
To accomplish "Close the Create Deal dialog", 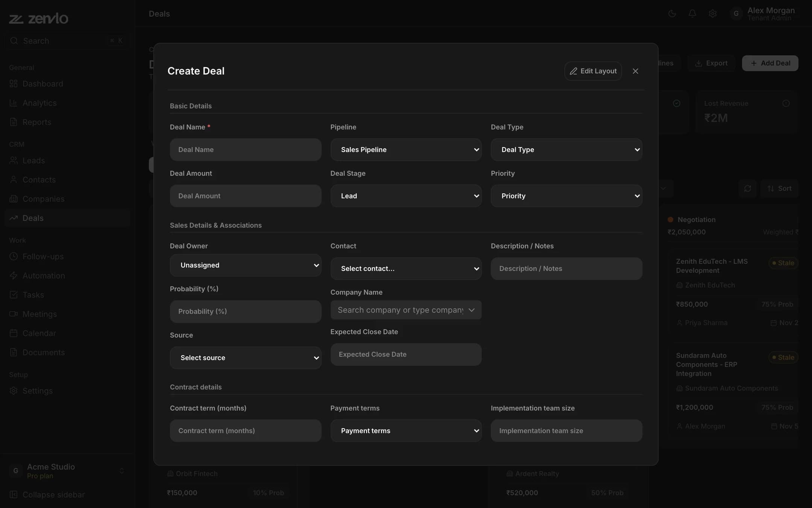I will coord(635,71).
